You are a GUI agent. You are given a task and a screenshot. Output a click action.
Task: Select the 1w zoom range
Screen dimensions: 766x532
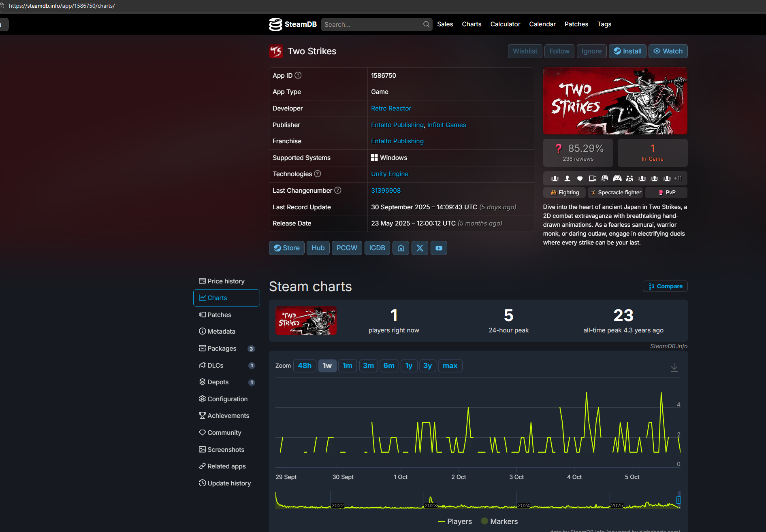[x=327, y=366]
